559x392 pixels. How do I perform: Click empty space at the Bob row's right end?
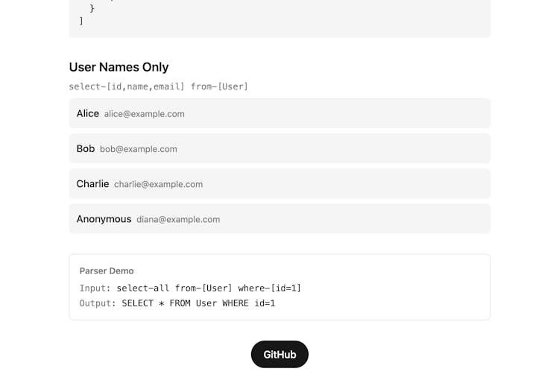[447, 148]
